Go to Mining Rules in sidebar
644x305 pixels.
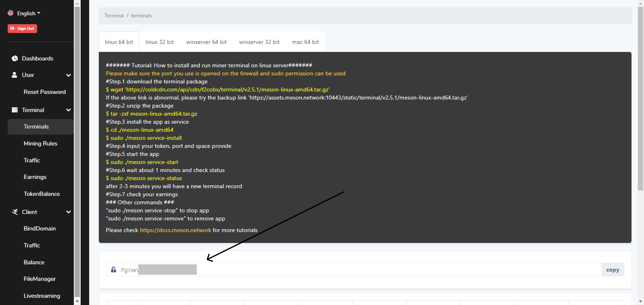41,143
